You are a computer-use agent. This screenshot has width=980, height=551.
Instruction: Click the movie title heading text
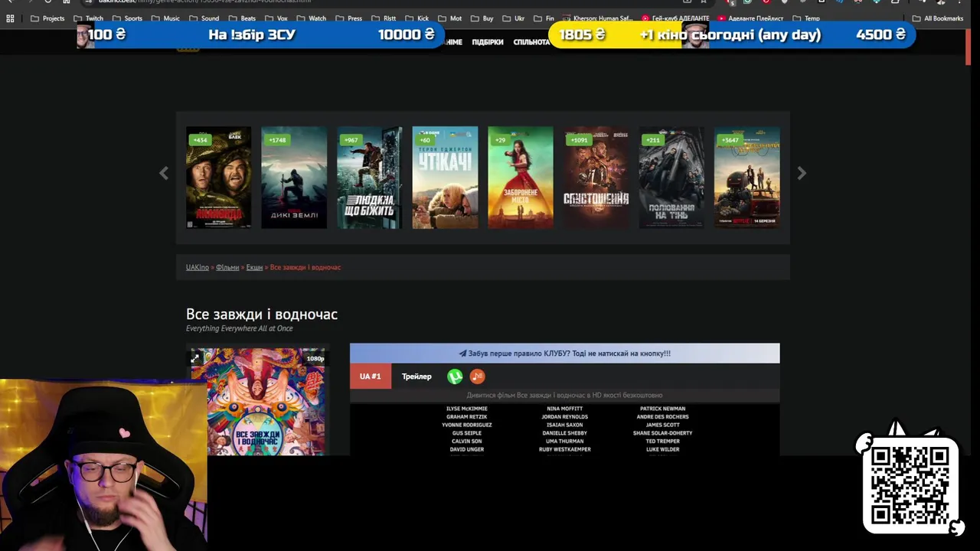coord(262,315)
